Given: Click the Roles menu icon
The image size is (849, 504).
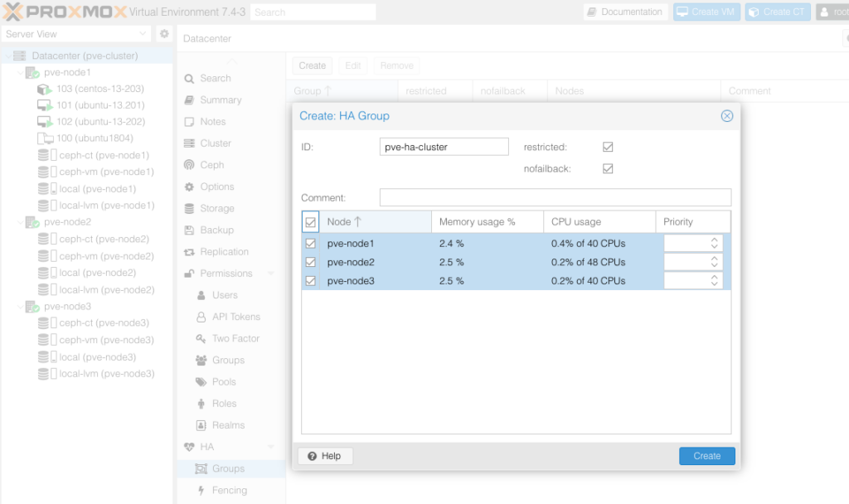Looking at the screenshot, I should point(201,404).
